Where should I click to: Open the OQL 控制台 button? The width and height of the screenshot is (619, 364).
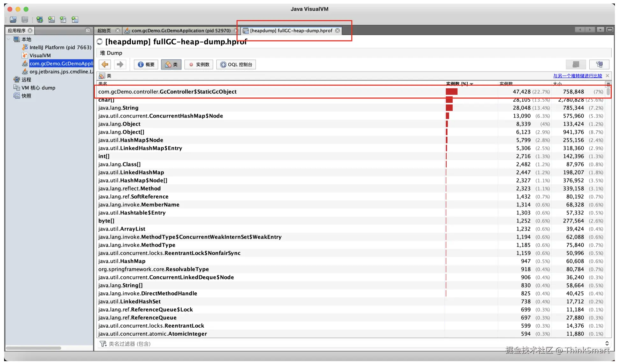236,65
